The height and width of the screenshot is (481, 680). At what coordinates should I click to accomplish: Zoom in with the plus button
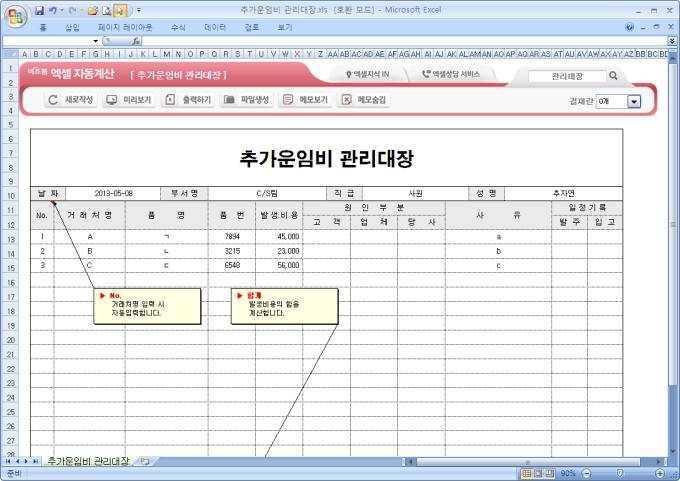pyautogui.click(x=660, y=473)
